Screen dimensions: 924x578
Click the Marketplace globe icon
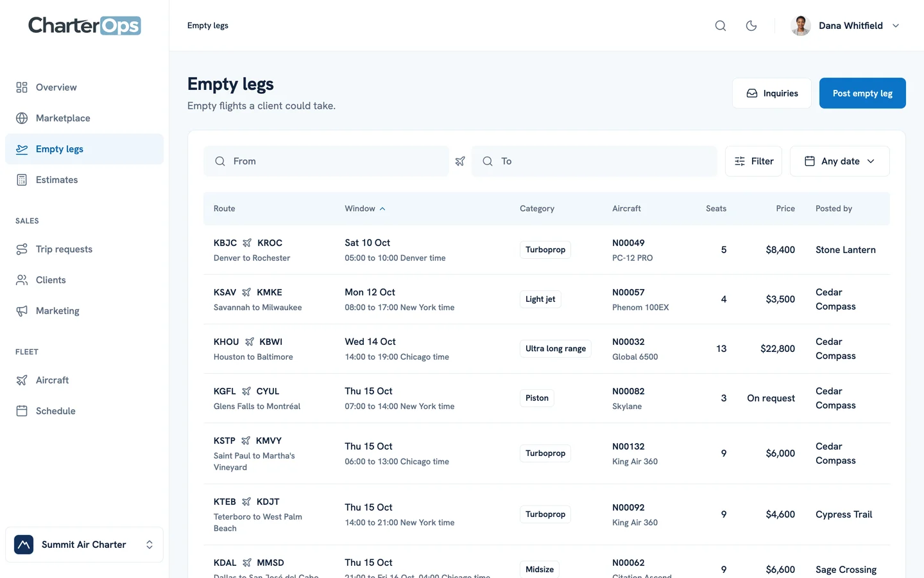click(x=22, y=118)
